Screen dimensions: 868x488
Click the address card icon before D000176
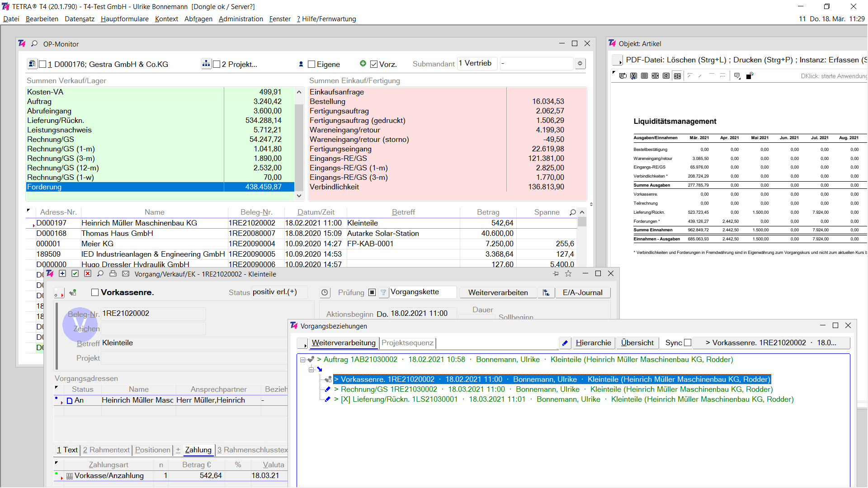[32, 64]
